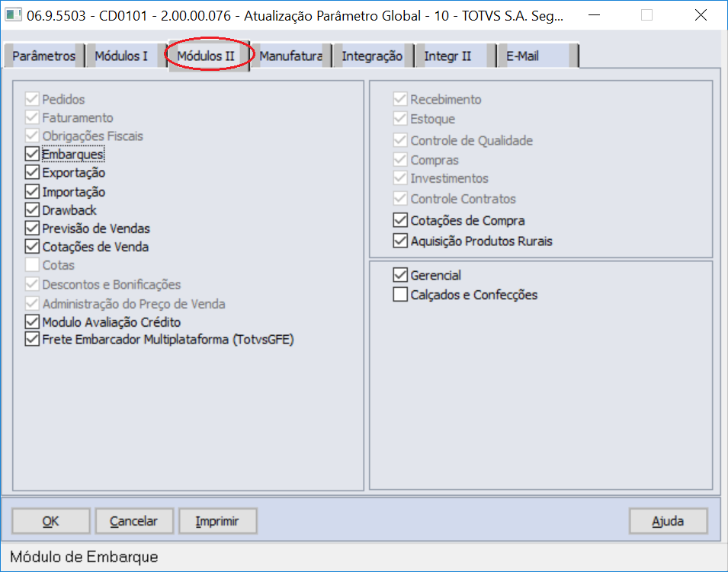728x572 pixels.
Task: Click the disabled Pedidos checkbox
Action: (32, 99)
